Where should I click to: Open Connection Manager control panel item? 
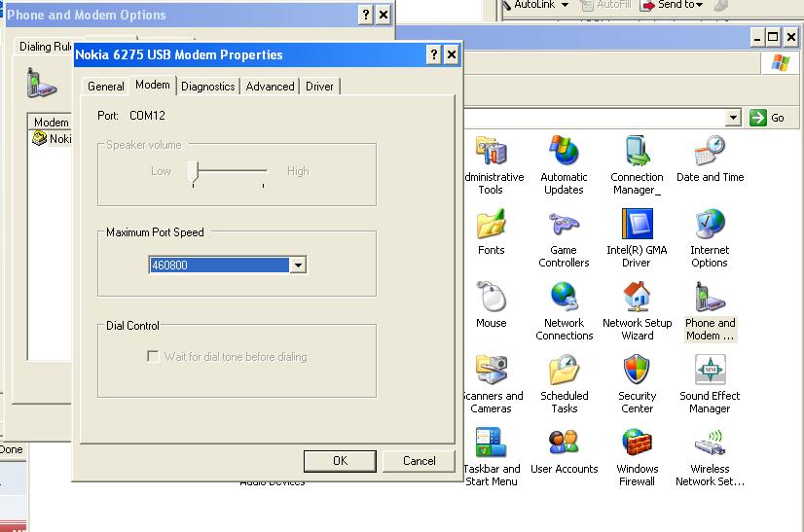tap(637, 153)
